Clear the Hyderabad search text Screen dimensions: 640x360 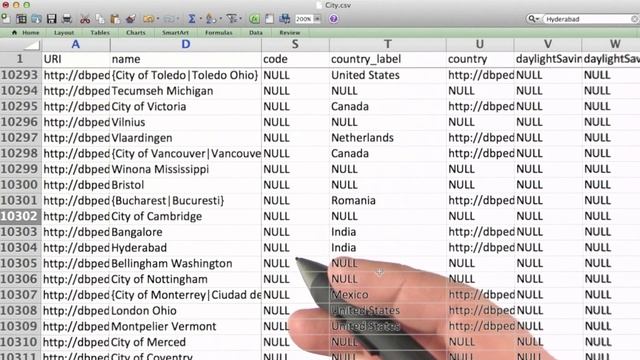(x=635, y=19)
